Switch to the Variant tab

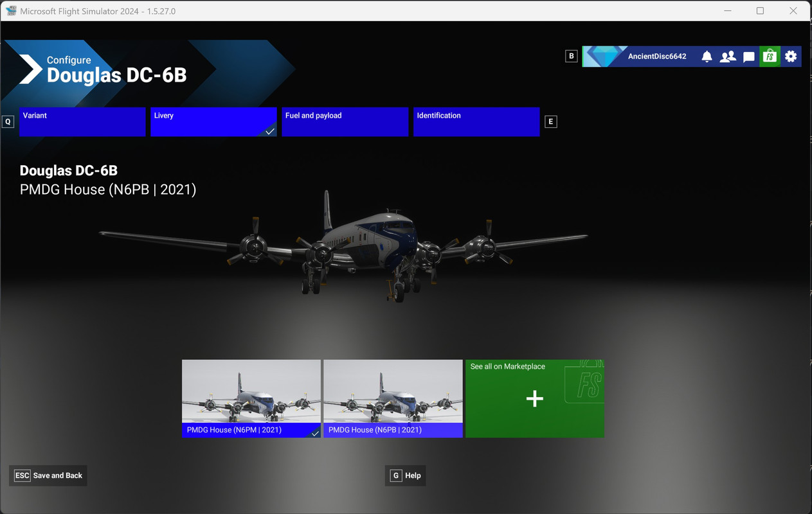tap(82, 122)
